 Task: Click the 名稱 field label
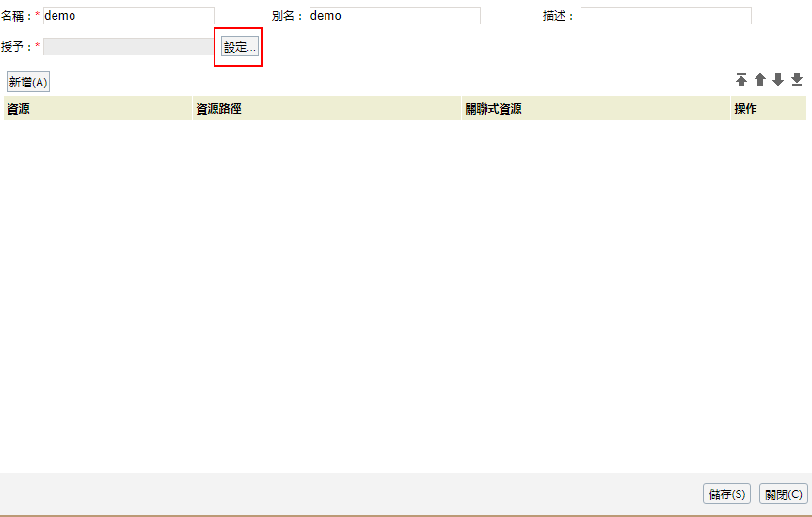click(16, 16)
